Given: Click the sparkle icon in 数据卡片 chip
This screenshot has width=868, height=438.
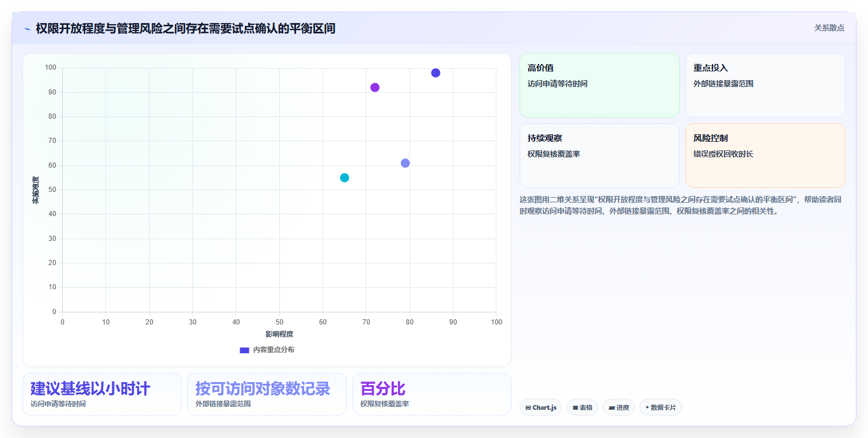Looking at the screenshot, I should (647, 407).
